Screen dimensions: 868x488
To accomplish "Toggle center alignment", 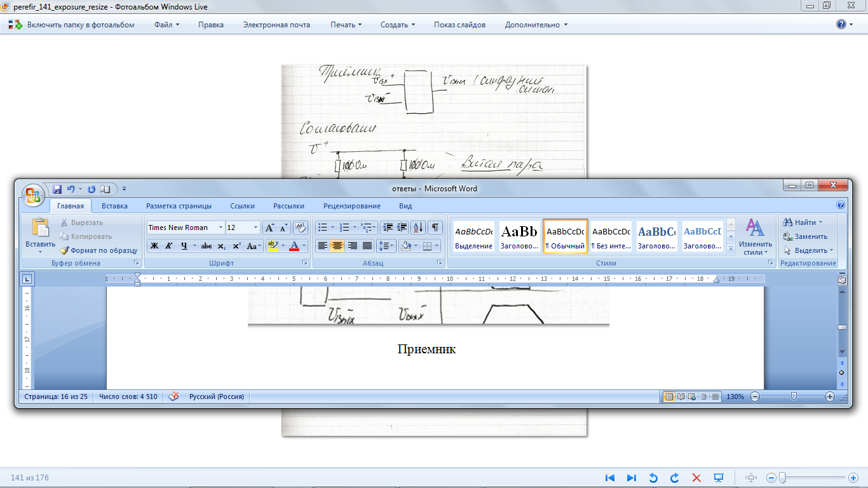I will click(x=337, y=246).
